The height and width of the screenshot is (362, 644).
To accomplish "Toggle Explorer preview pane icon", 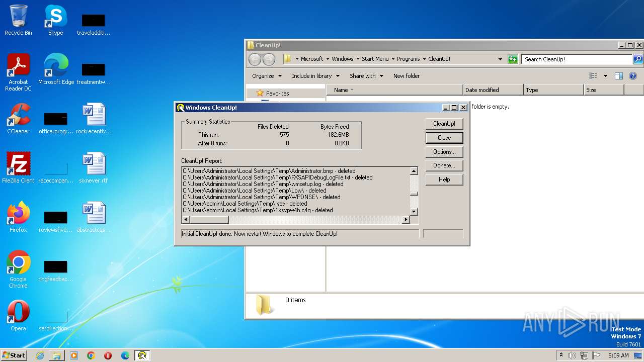I will pyautogui.click(x=619, y=76).
